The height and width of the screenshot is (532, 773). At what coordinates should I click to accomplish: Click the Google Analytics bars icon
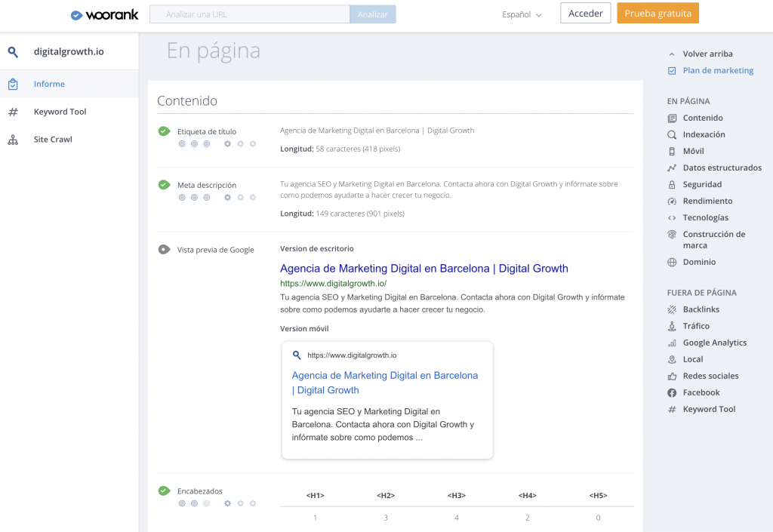672,343
